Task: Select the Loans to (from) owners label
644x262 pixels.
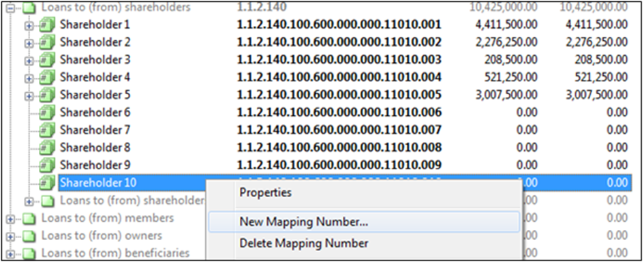Action: [x=102, y=235]
